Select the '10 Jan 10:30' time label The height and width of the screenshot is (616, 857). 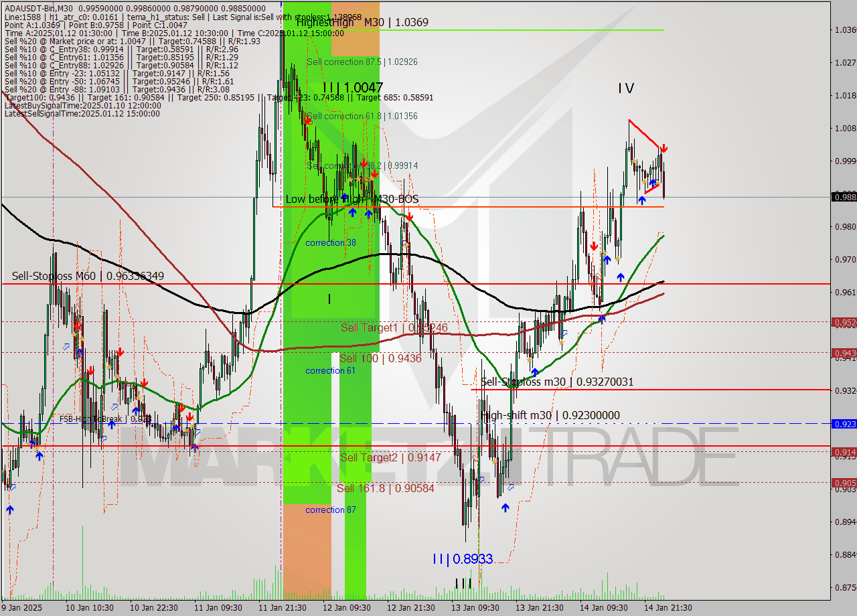pos(89,608)
